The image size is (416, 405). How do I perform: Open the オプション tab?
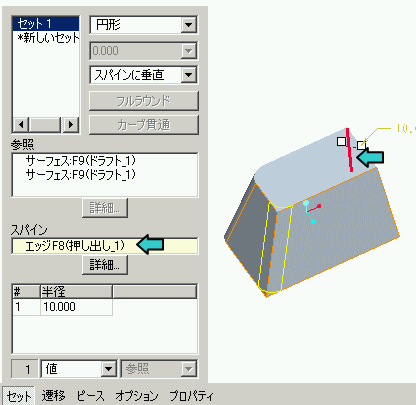[137, 396]
